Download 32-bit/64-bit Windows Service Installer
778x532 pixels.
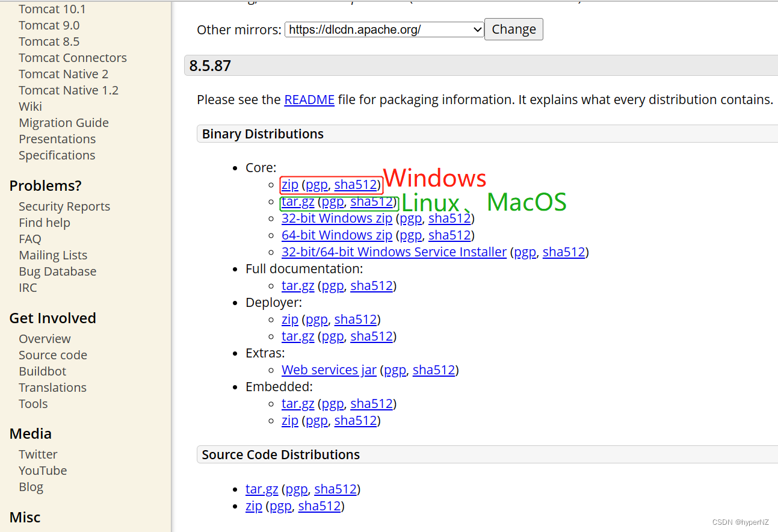pos(394,252)
